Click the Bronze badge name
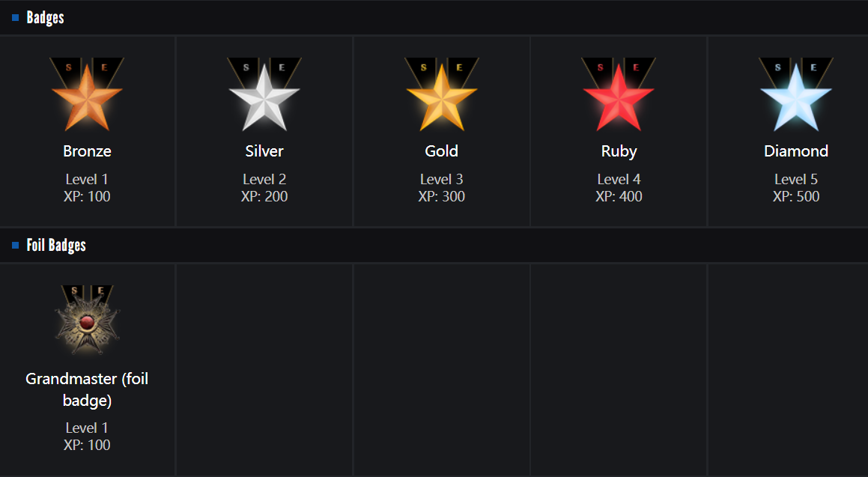The image size is (868, 477). [87, 151]
